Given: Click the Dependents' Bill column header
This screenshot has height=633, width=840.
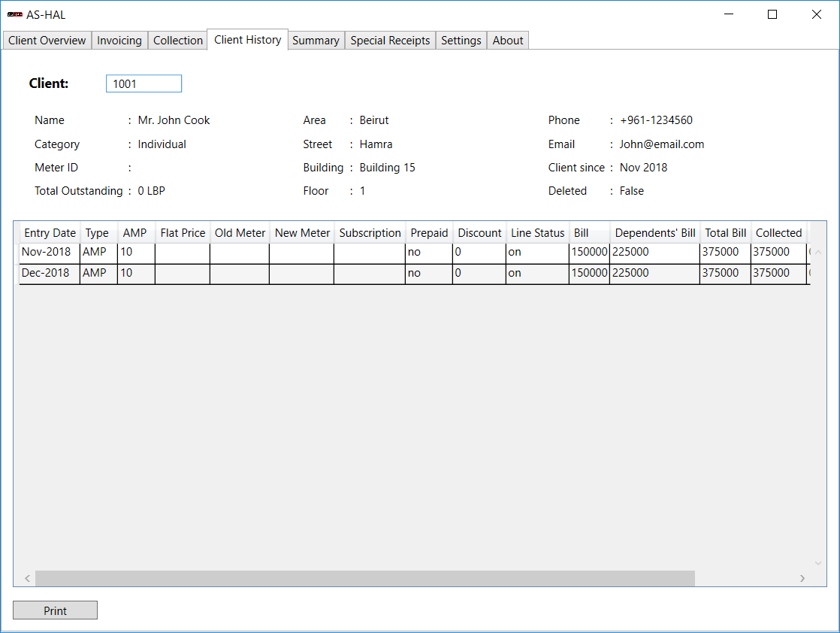Looking at the screenshot, I should click(655, 233).
